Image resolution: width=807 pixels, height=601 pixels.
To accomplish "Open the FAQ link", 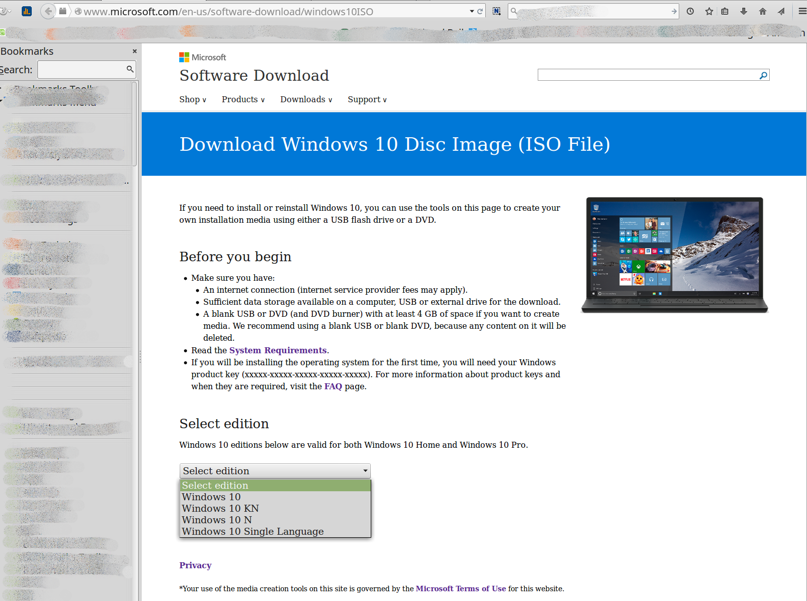I will click(333, 386).
